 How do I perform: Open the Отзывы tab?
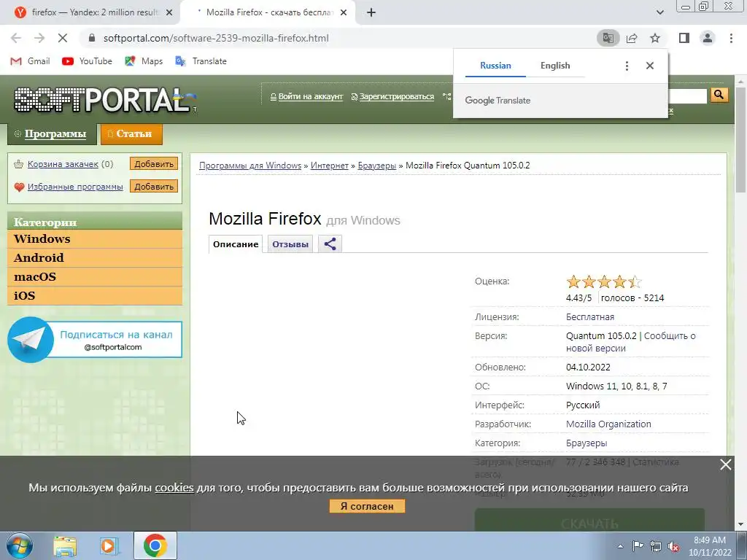click(290, 244)
